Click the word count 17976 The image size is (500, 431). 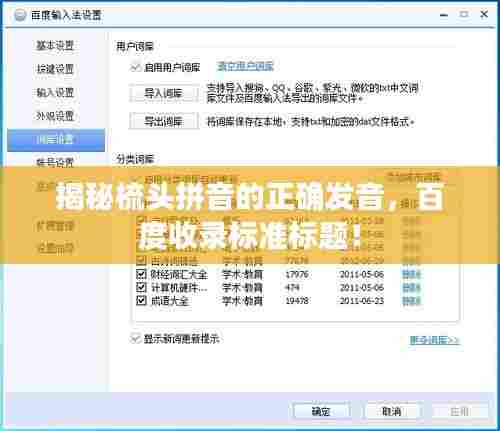(x=297, y=274)
